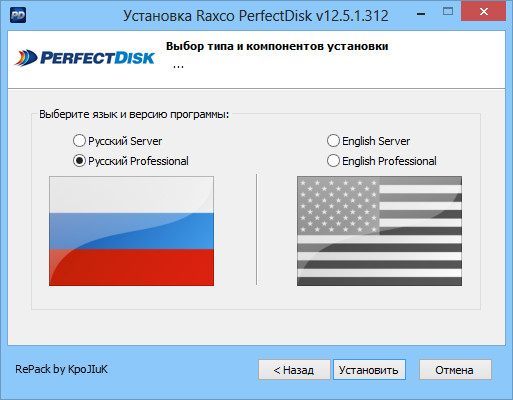Click the PD app icon in title bar
The height and width of the screenshot is (400, 513).
(18, 15)
